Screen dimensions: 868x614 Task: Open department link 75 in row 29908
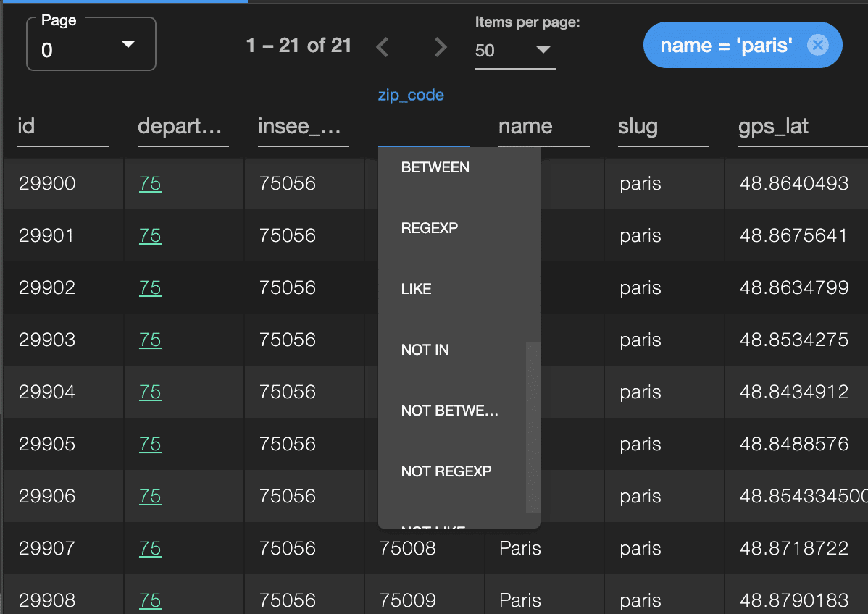point(150,601)
